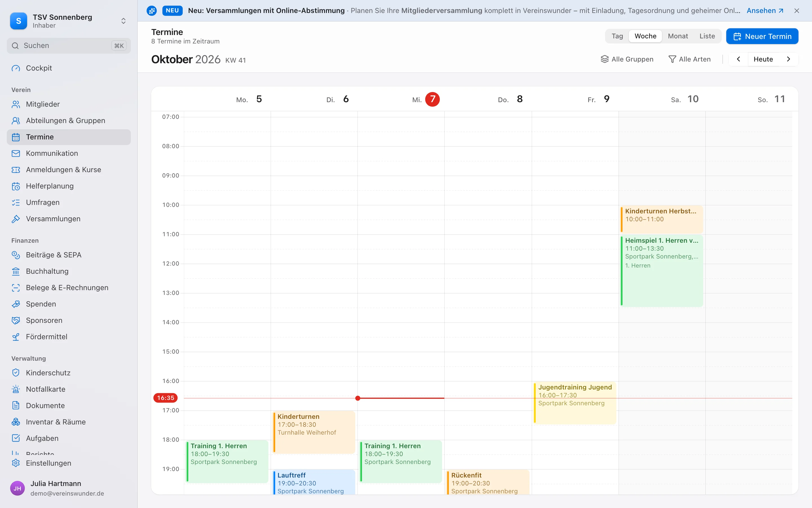
Task: Create a Neuer Termin
Action: tap(762, 36)
